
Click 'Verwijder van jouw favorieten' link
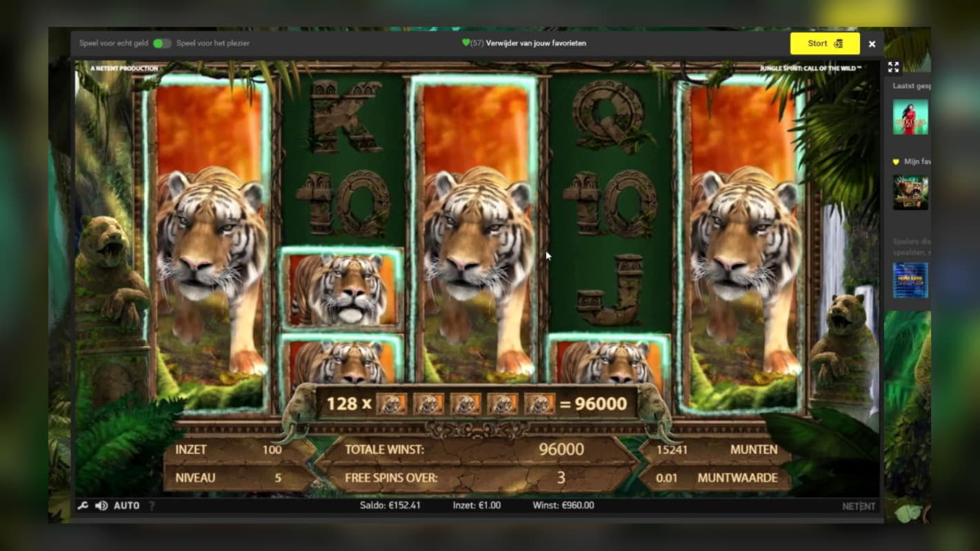click(536, 43)
